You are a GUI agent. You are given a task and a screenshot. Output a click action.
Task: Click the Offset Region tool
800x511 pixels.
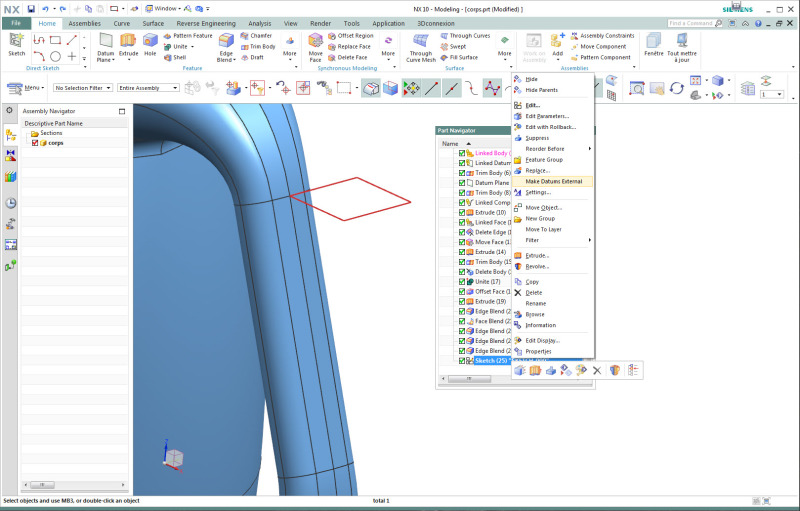[351, 36]
